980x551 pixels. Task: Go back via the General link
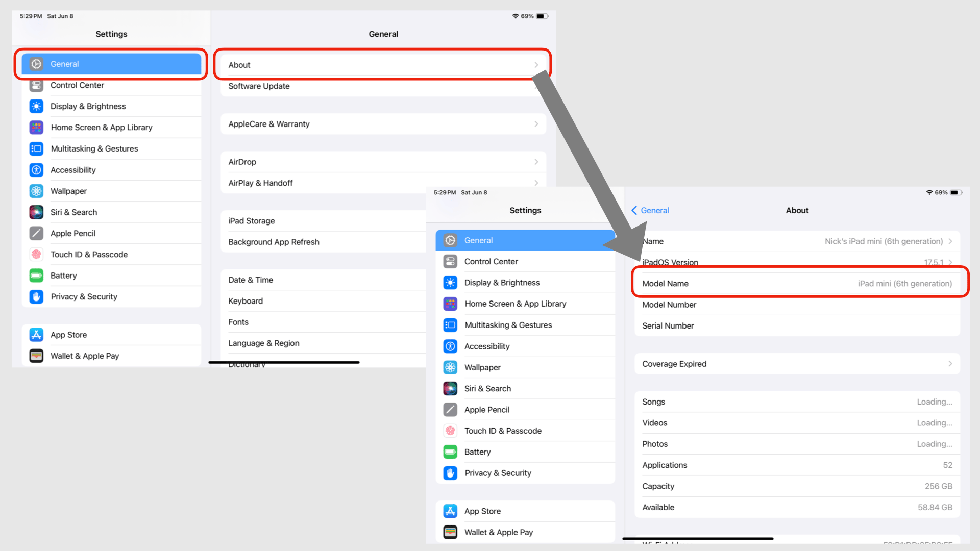(650, 211)
